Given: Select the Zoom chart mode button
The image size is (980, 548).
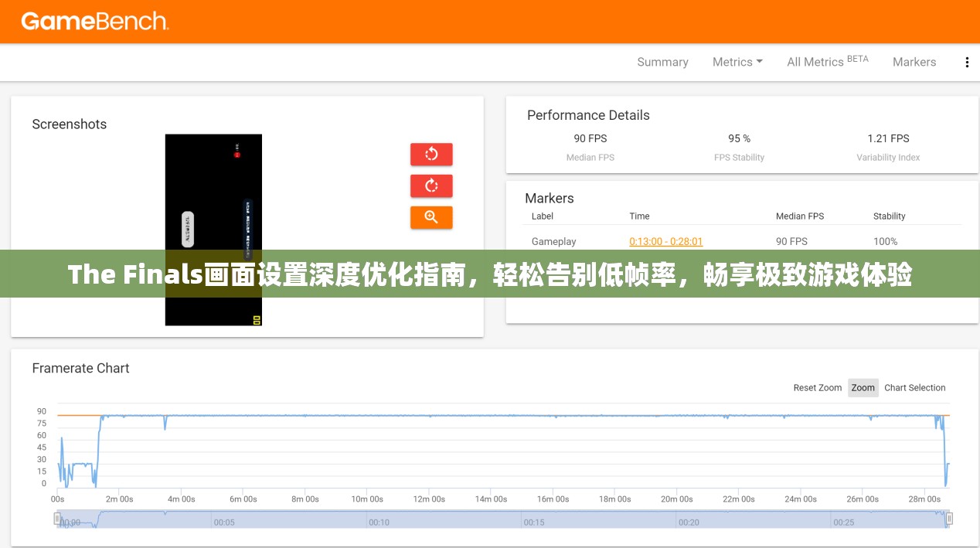Looking at the screenshot, I should [x=863, y=388].
